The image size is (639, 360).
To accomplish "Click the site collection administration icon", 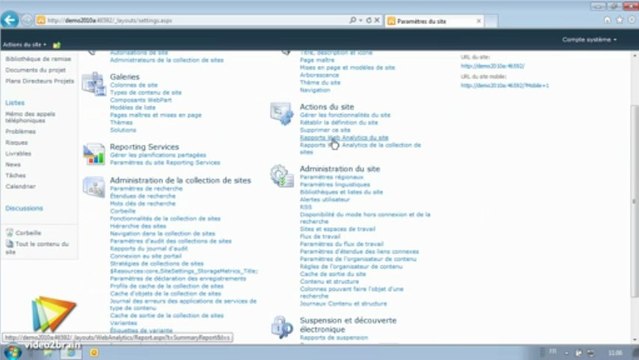I will pos(94,187).
